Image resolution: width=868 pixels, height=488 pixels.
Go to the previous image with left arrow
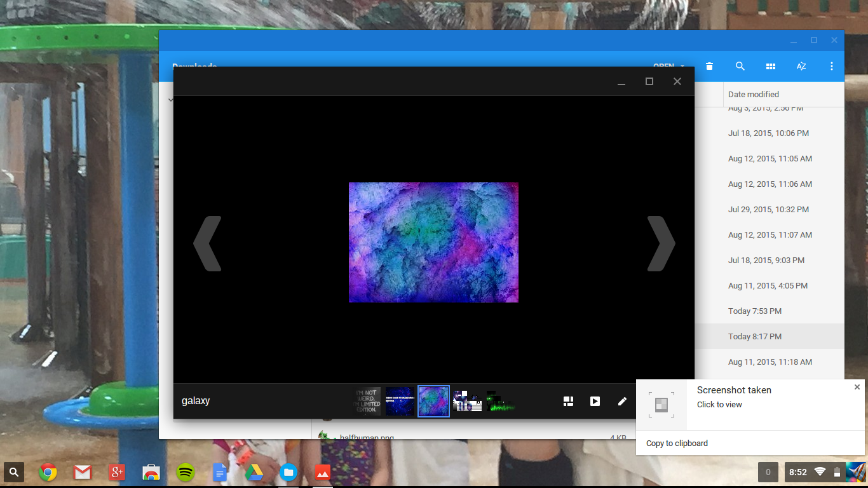(208, 243)
